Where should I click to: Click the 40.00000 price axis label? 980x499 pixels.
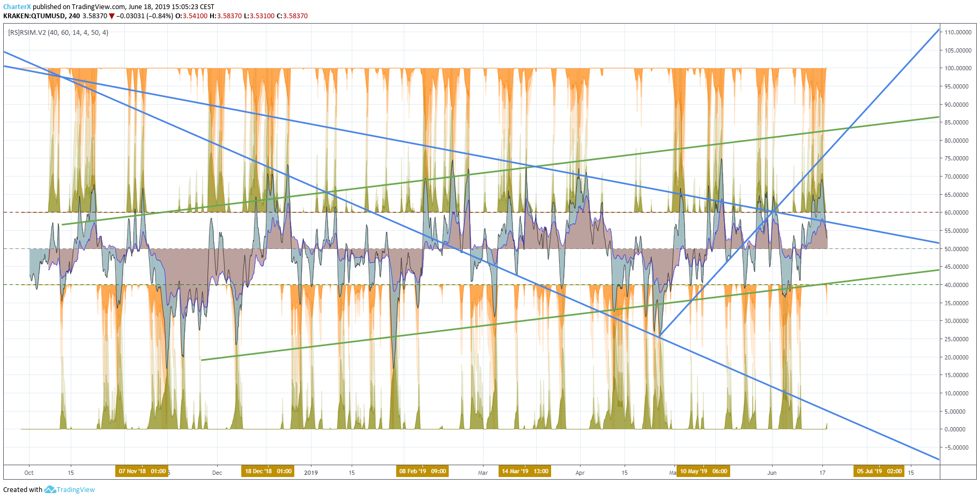tap(956, 285)
